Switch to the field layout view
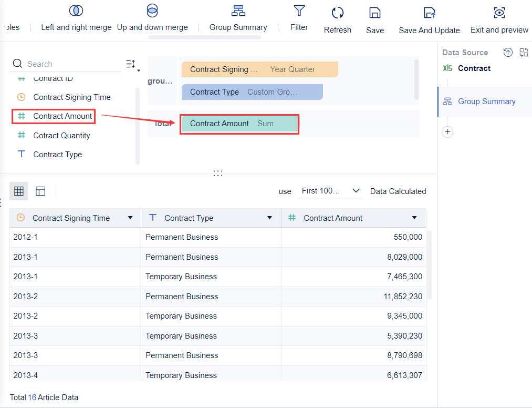This screenshot has width=532, height=408. click(40, 191)
